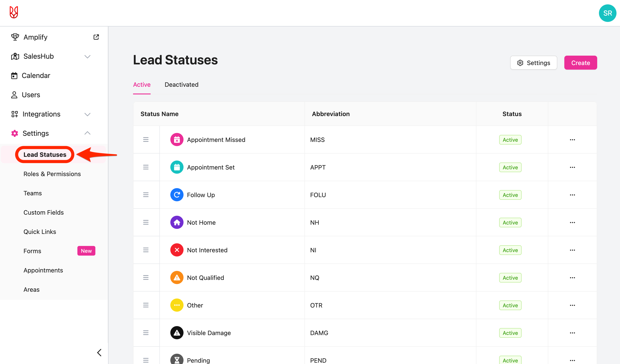Click the Amplify external link icon
620x364 pixels.
coord(96,37)
